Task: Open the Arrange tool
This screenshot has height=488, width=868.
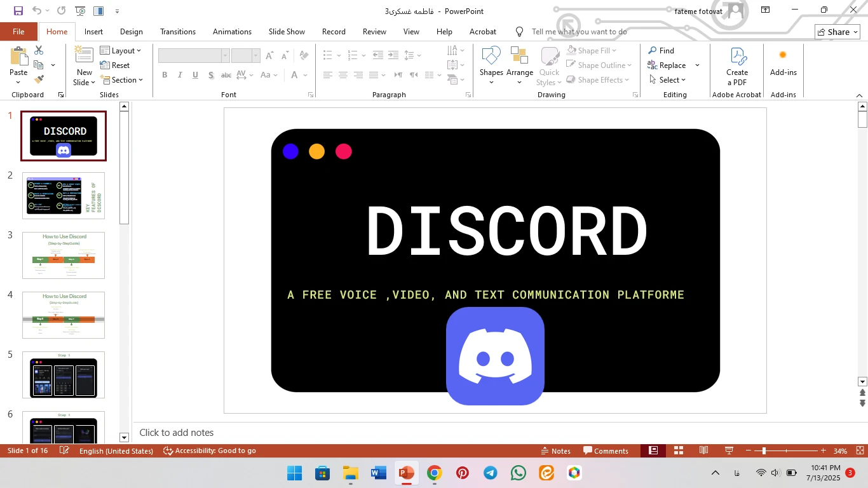Action: (x=519, y=65)
